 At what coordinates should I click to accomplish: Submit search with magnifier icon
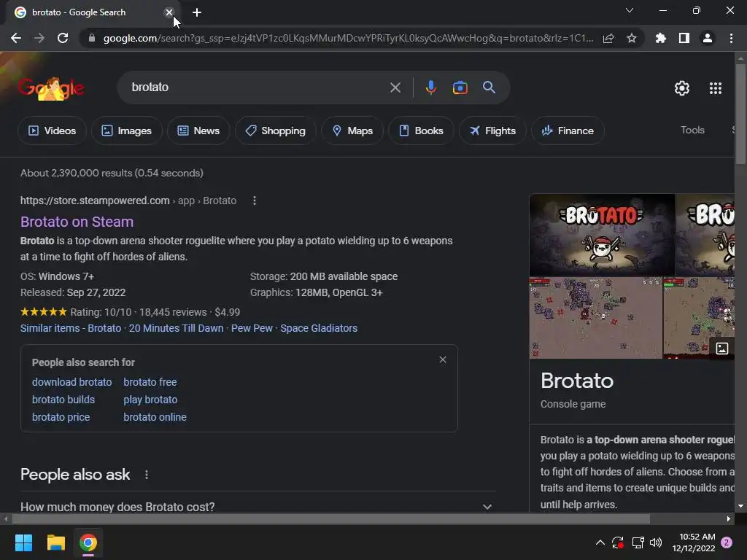489,87
